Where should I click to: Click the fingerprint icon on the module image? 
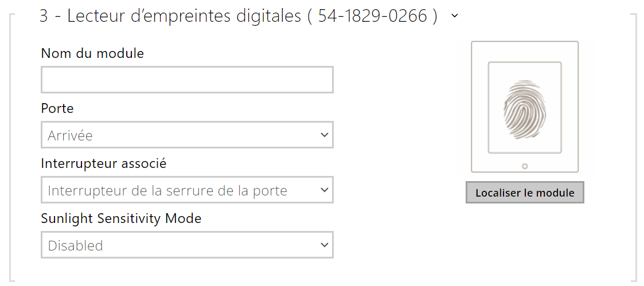coord(524,109)
